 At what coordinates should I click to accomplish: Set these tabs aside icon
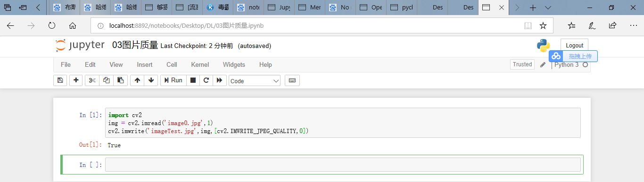pos(23,8)
